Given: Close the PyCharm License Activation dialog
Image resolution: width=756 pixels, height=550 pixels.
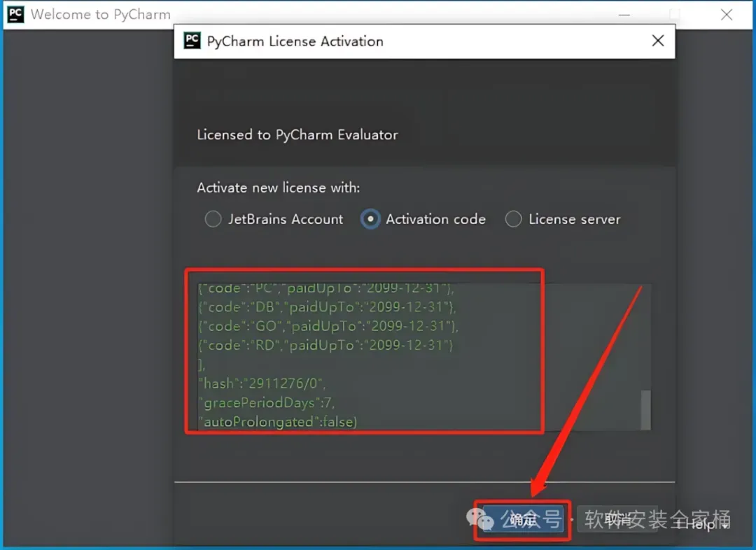Looking at the screenshot, I should click(658, 41).
